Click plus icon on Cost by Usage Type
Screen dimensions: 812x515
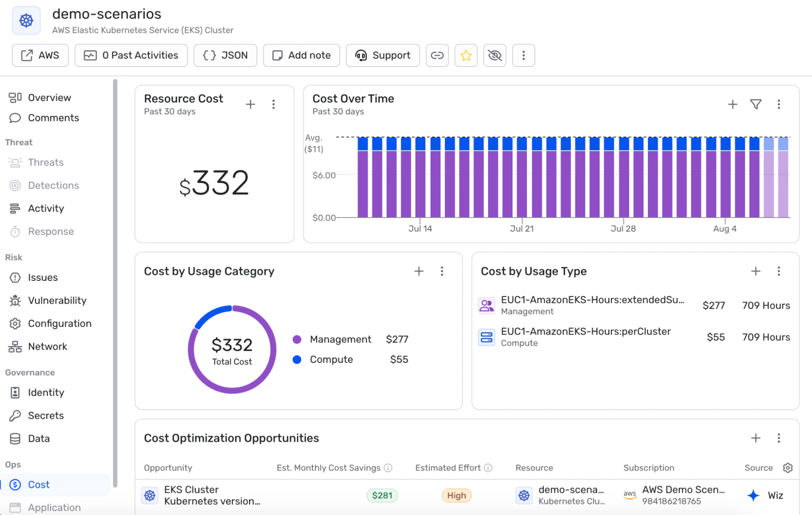(x=756, y=271)
